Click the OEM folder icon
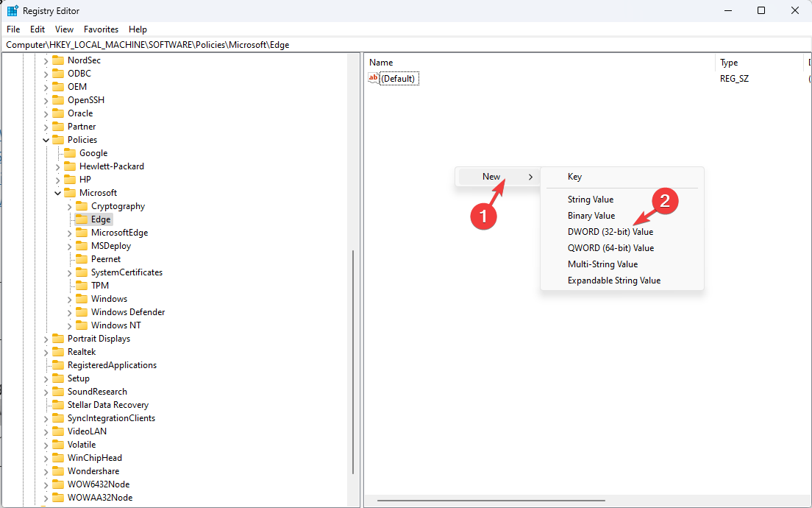The image size is (812, 508). coord(58,87)
